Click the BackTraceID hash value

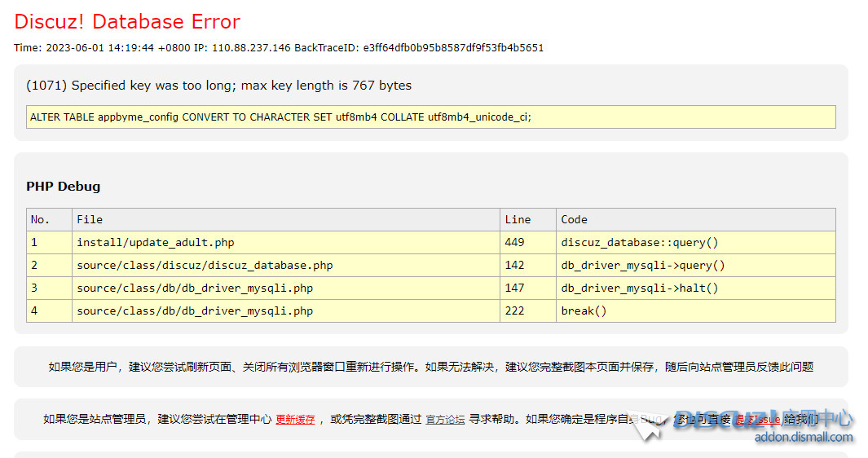pos(453,48)
